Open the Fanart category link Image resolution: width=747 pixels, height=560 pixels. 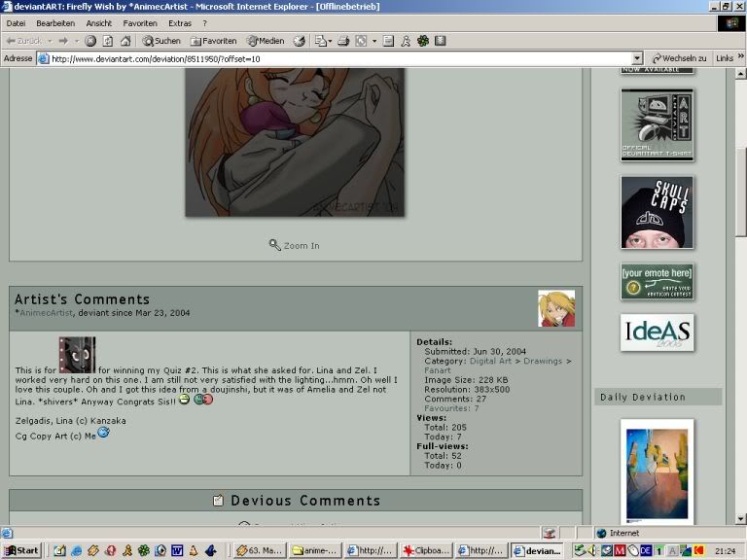click(438, 370)
